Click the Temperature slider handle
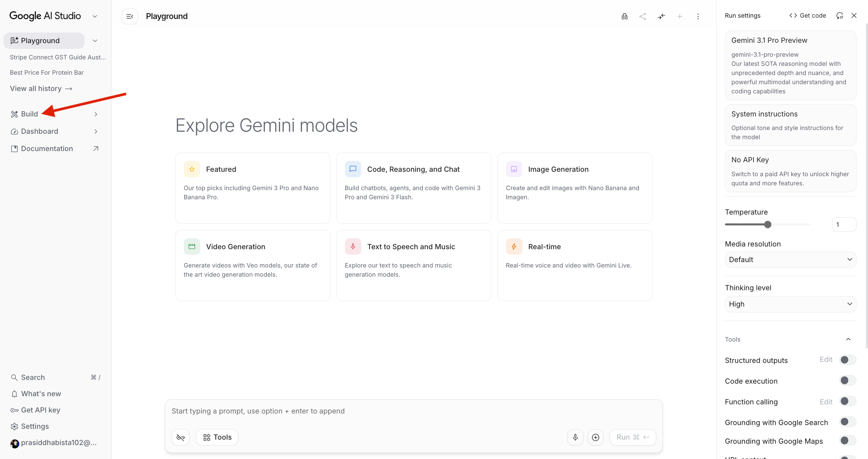 point(768,224)
